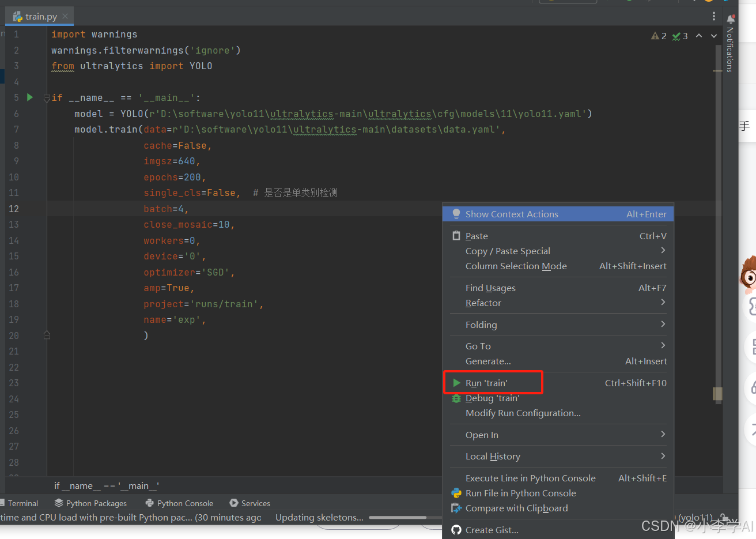Click the pre-built Python packages status message
The image size is (756, 539).
[x=130, y=518]
